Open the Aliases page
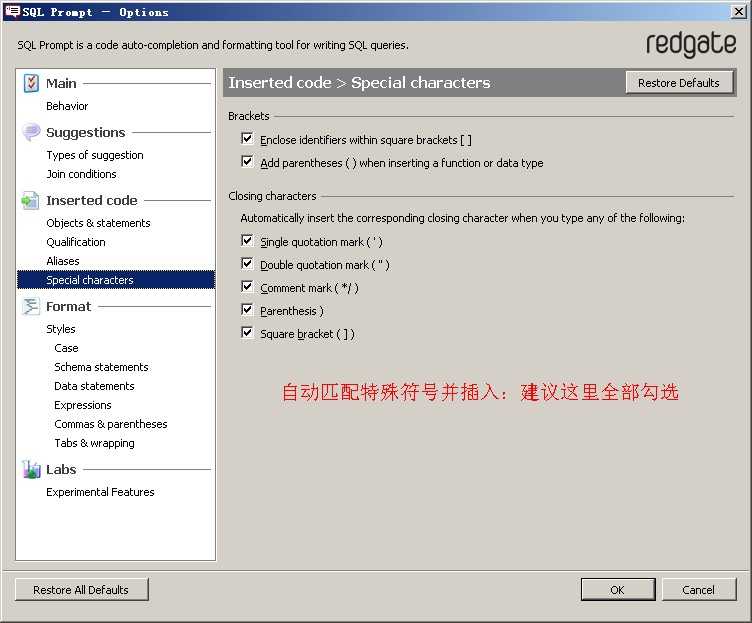Screen dimensions: 752x623 pyautogui.click(x=63, y=261)
